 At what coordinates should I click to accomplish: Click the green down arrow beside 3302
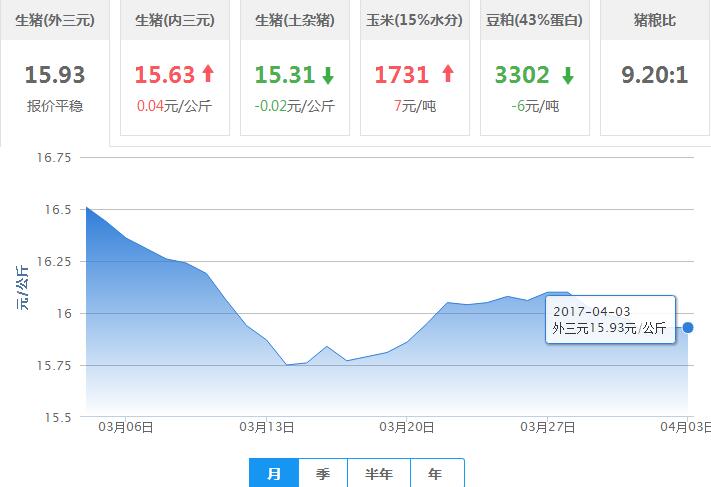568,75
